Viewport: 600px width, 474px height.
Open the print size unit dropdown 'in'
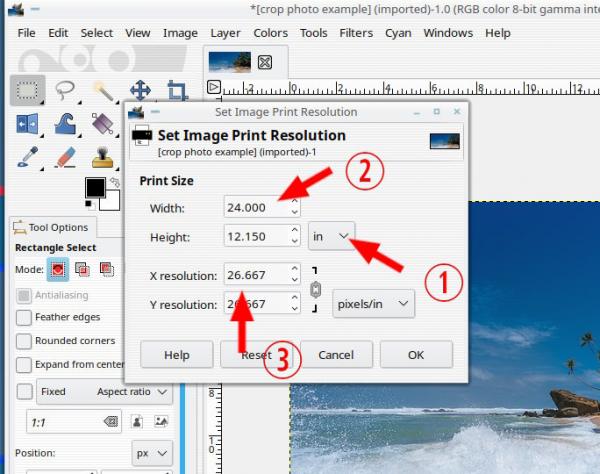pyautogui.click(x=331, y=237)
